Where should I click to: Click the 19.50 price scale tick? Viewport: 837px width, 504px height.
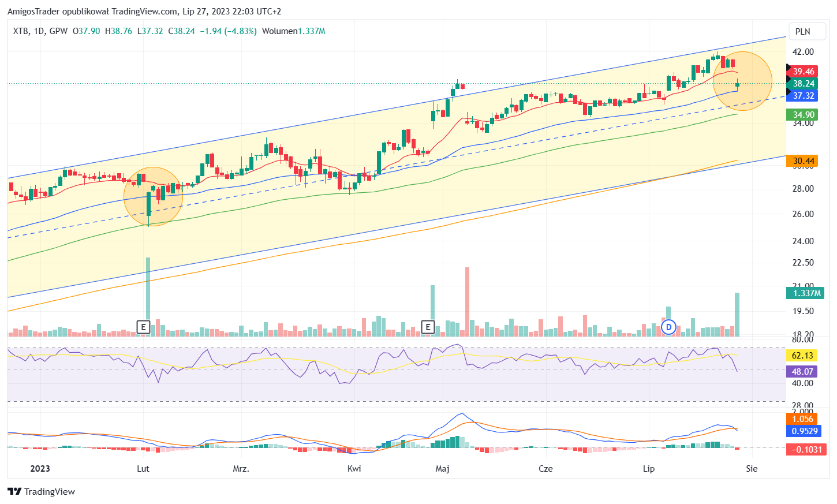tap(803, 311)
